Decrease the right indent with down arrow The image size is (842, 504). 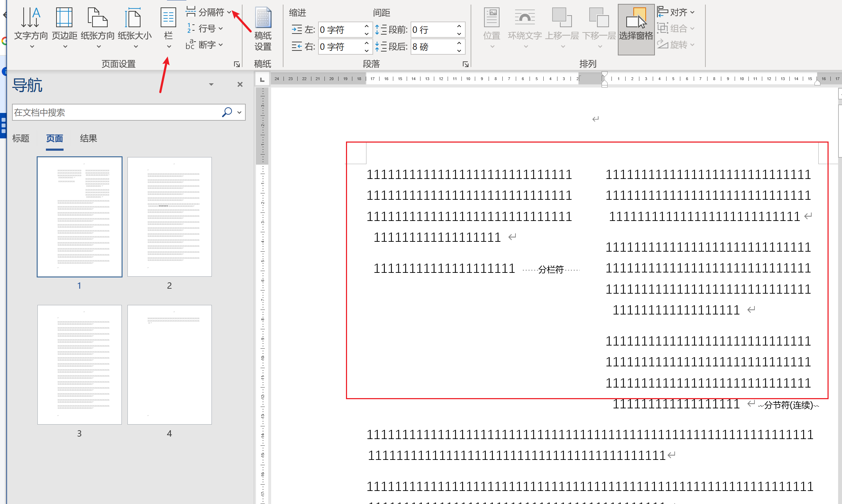[x=367, y=50]
